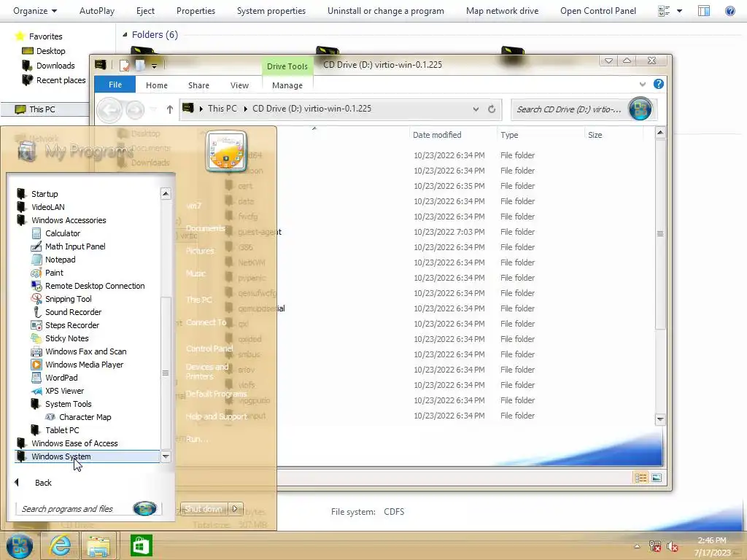747x560 pixels.
Task: Open Shut down options arrow
Action: pyautogui.click(x=236, y=509)
